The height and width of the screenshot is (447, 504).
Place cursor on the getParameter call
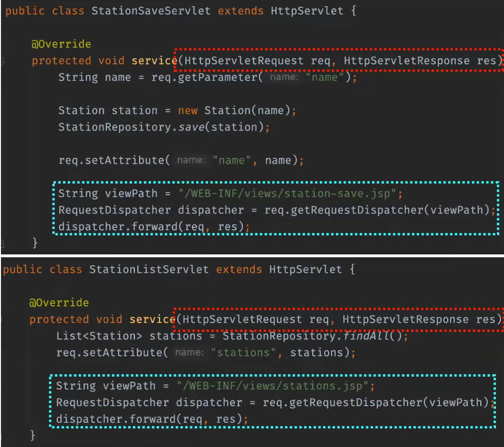(217, 77)
